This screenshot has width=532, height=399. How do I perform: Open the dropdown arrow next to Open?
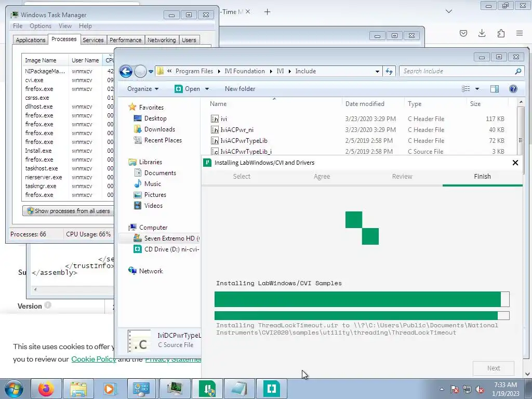pyautogui.click(x=207, y=89)
